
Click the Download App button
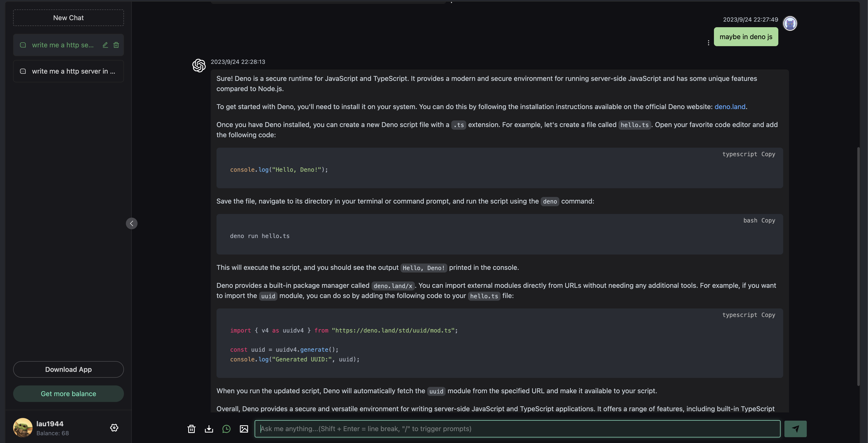68,370
